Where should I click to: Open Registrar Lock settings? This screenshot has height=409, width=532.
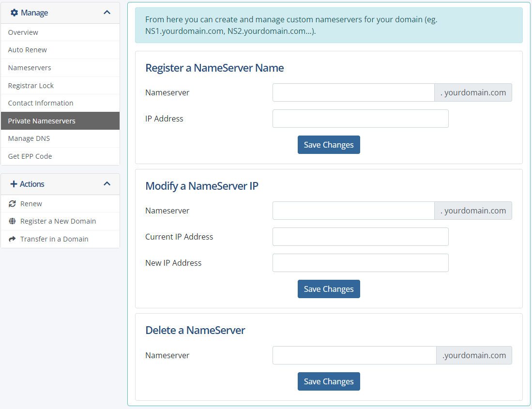pos(61,86)
